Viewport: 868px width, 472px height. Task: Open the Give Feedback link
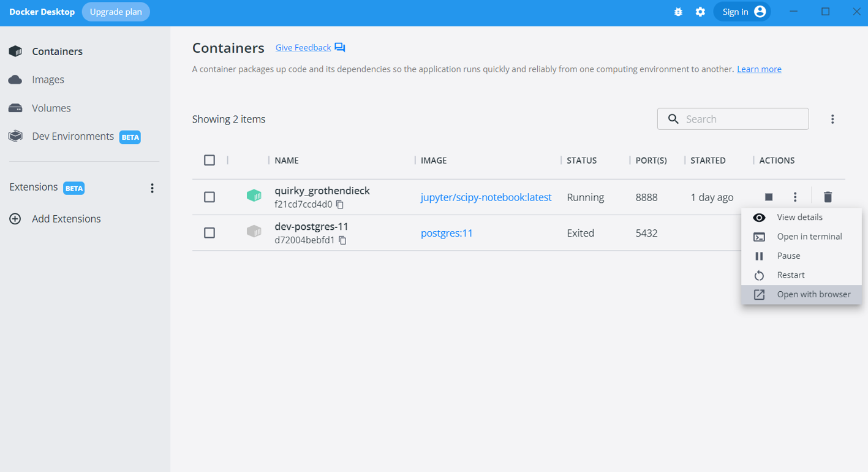(x=303, y=47)
